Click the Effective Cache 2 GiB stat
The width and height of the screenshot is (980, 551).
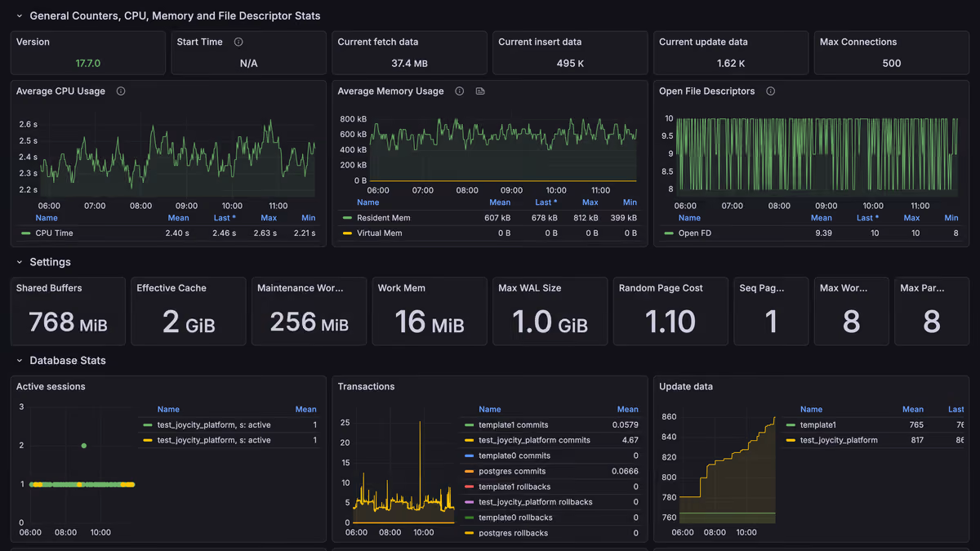point(189,322)
